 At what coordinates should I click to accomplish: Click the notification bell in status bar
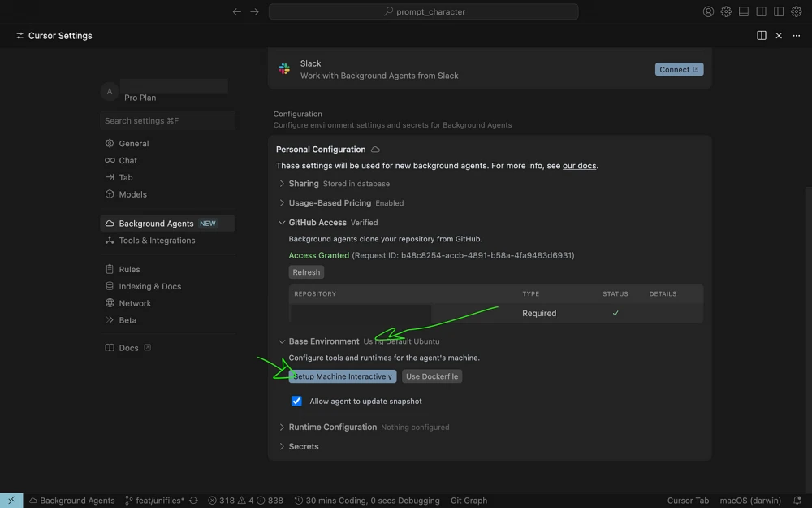tap(797, 501)
